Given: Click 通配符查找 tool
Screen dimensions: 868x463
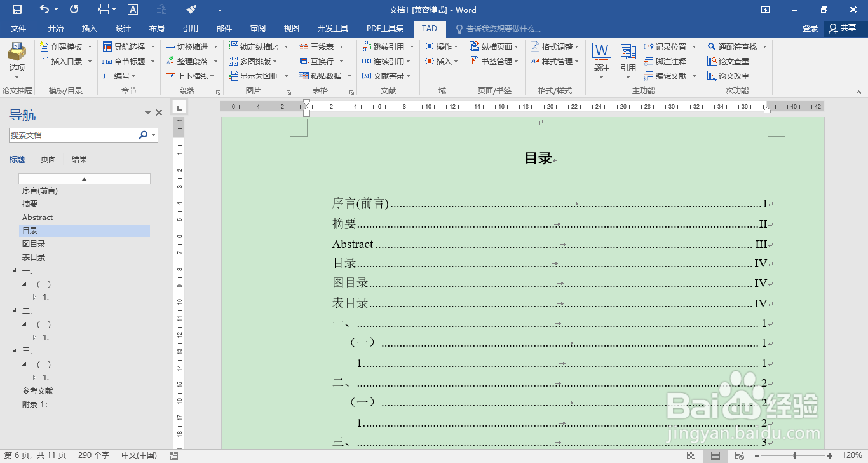Looking at the screenshot, I should pyautogui.click(x=737, y=47).
